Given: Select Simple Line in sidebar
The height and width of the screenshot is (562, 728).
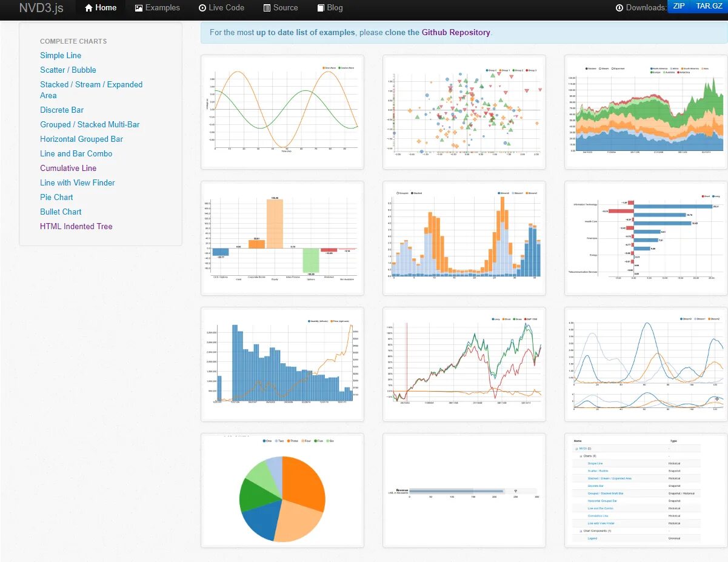Looking at the screenshot, I should pos(61,55).
